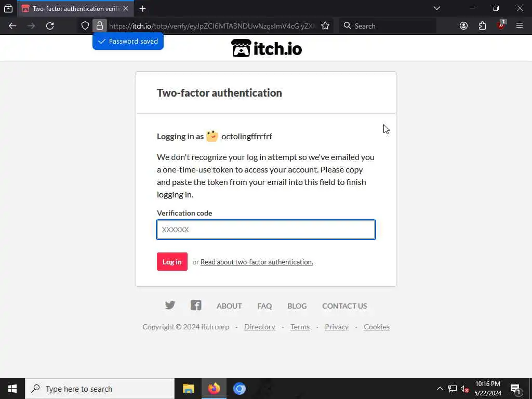This screenshot has width=532, height=399.
Task: Open the Windows Start menu
Action: pos(12,389)
